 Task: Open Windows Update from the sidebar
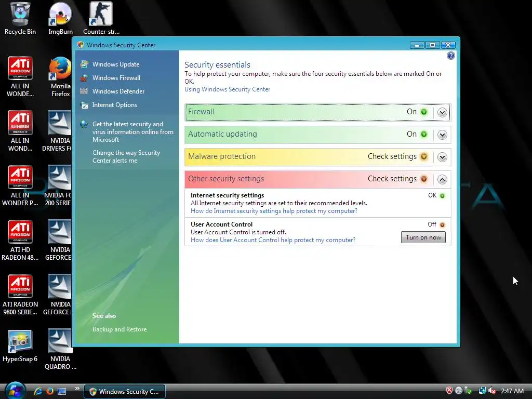point(116,64)
